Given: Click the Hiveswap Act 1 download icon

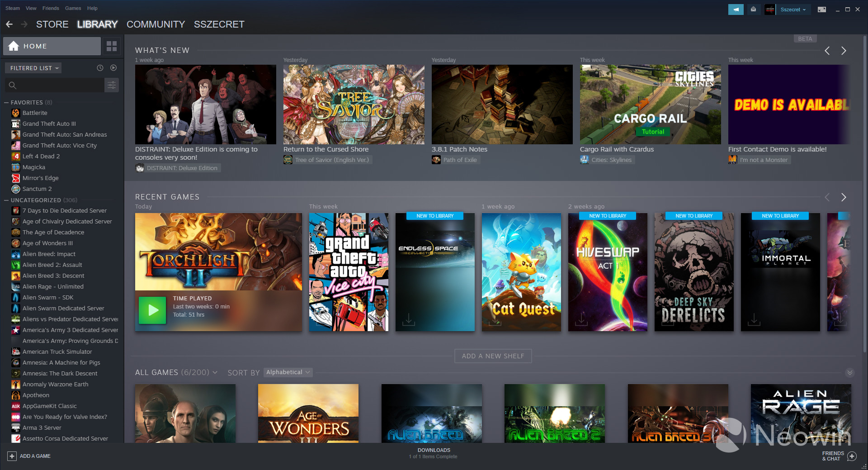Looking at the screenshot, I should coord(581,319).
